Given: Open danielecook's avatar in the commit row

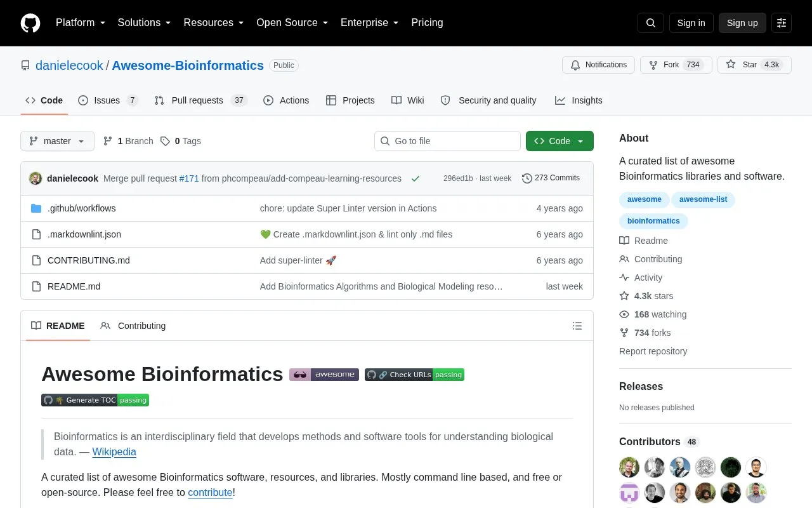Looking at the screenshot, I should 36,178.
